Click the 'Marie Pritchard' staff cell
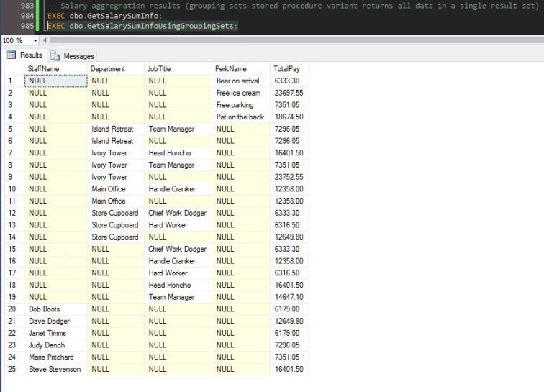This screenshot has width=544, height=392. [56, 357]
